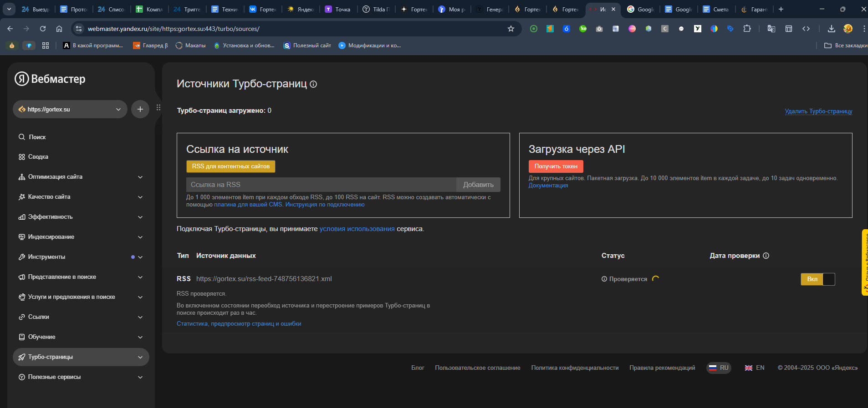Expand Эффективность section
The height and width of the screenshot is (408, 868).
pos(81,217)
